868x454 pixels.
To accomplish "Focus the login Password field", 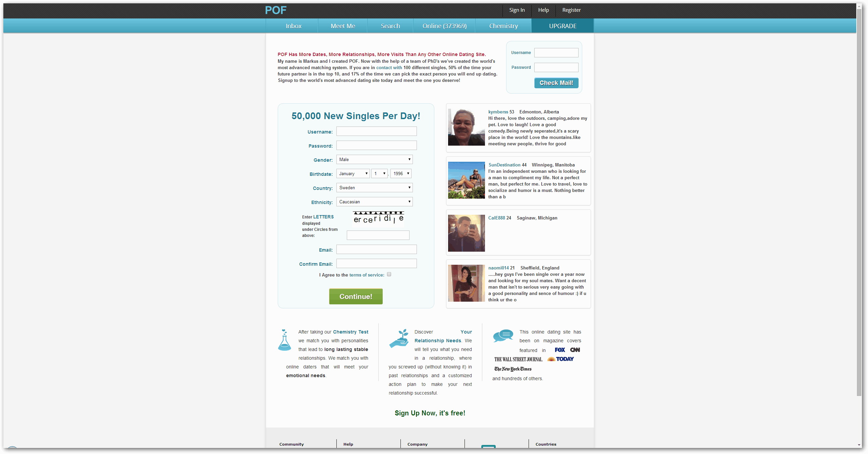I will [556, 67].
